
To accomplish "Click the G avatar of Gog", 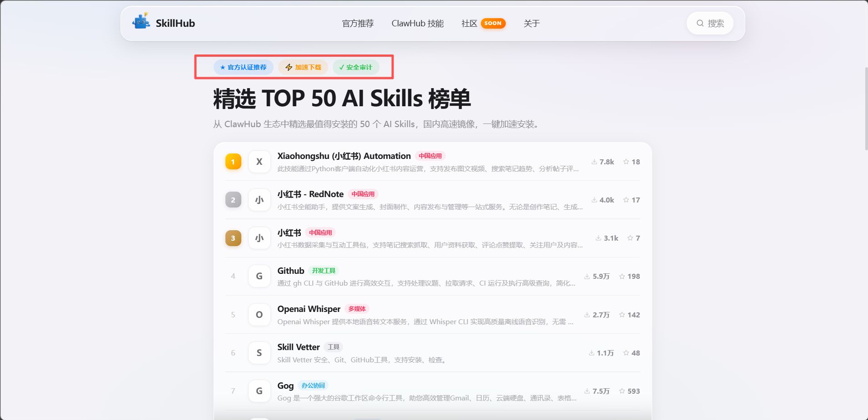I will coord(259,391).
